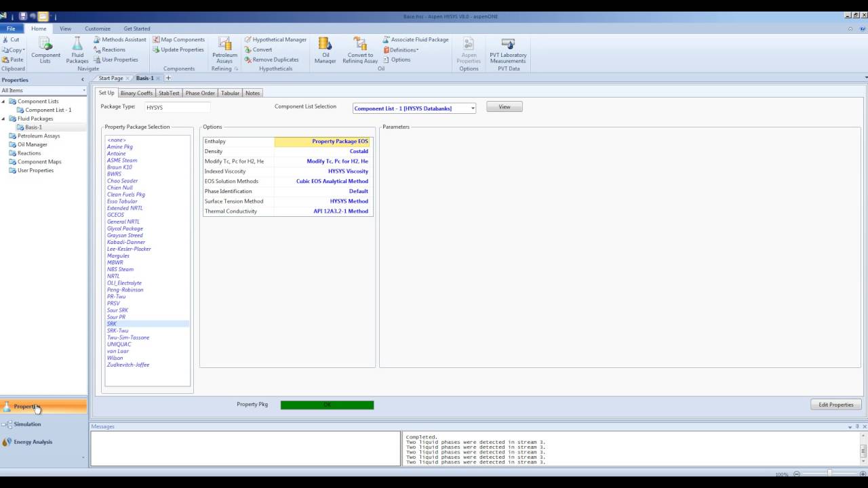Click Map Components in the ribbon
The width and height of the screenshot is (868, 488).
pyautogui.click(x=178, y=40)
